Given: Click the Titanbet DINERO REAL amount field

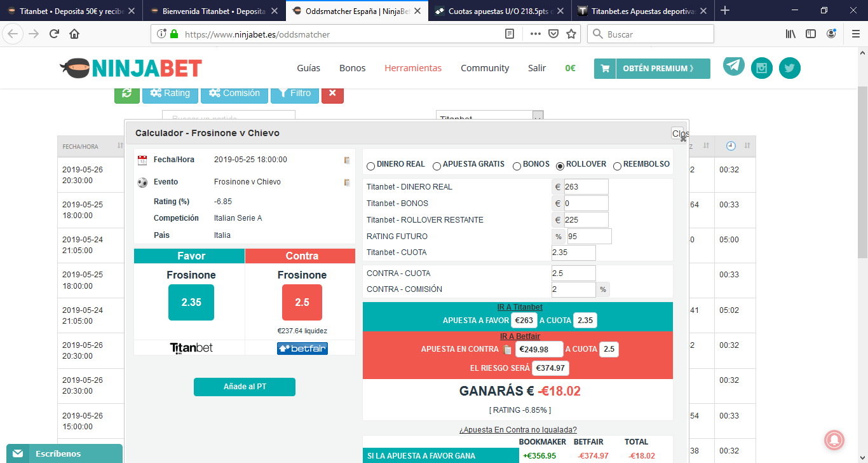Looking at the screenshot, I should point(586,187).
